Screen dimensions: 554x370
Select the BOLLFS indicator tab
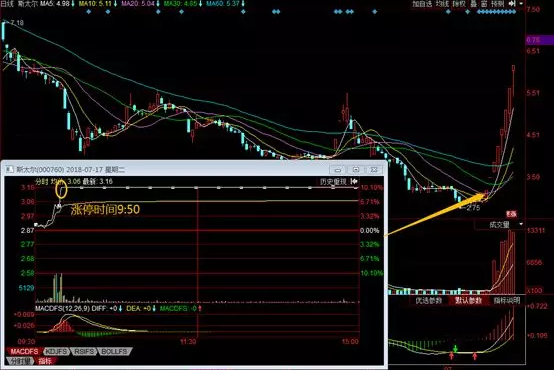[114, 352]
